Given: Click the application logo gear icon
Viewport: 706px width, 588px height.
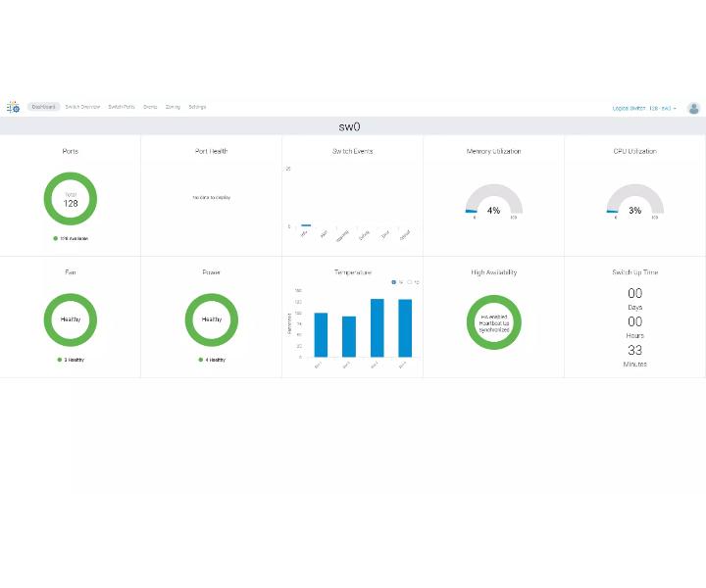Looking at the screenshot, I should (x=13, y=107).
